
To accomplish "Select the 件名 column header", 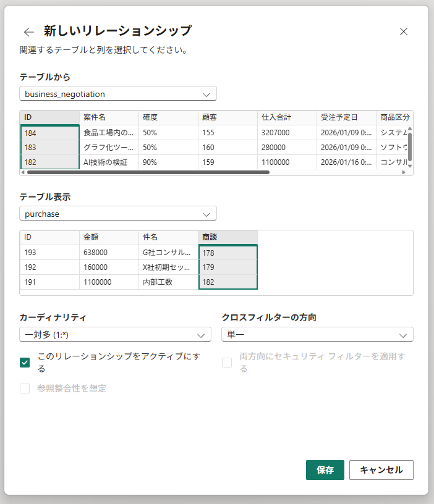I will [168, 237].
